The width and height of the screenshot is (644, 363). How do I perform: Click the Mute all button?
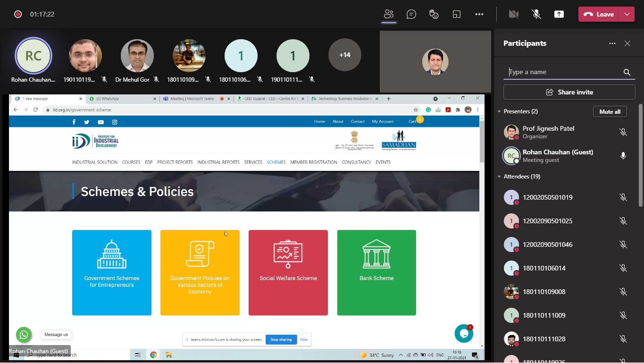click(x=610, y=111)
